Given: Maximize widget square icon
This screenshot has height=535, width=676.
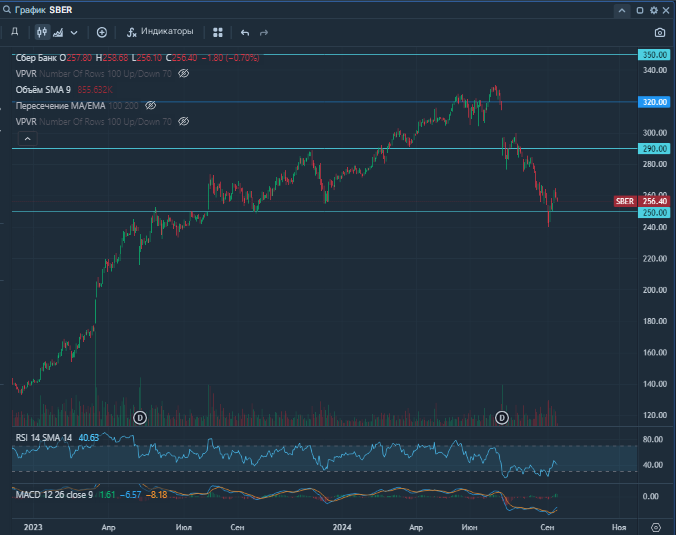Looking at the screenshot, I should pyautogui.click(x=640, y=10).
